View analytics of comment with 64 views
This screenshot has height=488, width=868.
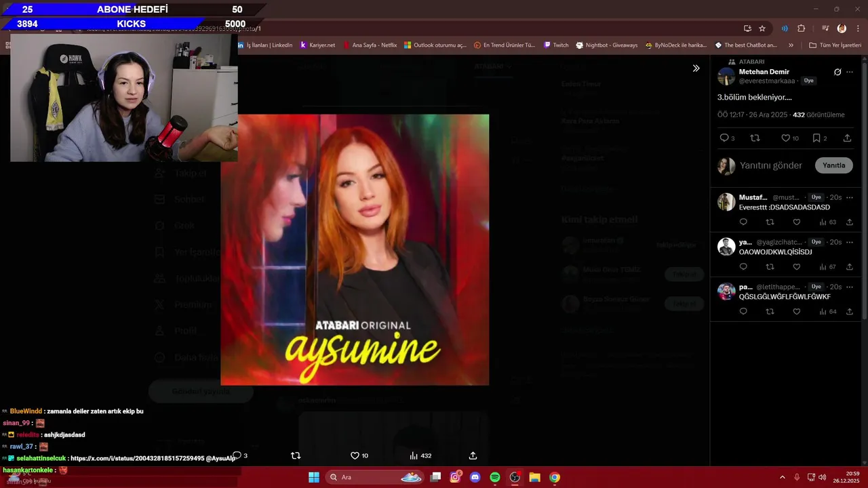[x=827, y=312]
